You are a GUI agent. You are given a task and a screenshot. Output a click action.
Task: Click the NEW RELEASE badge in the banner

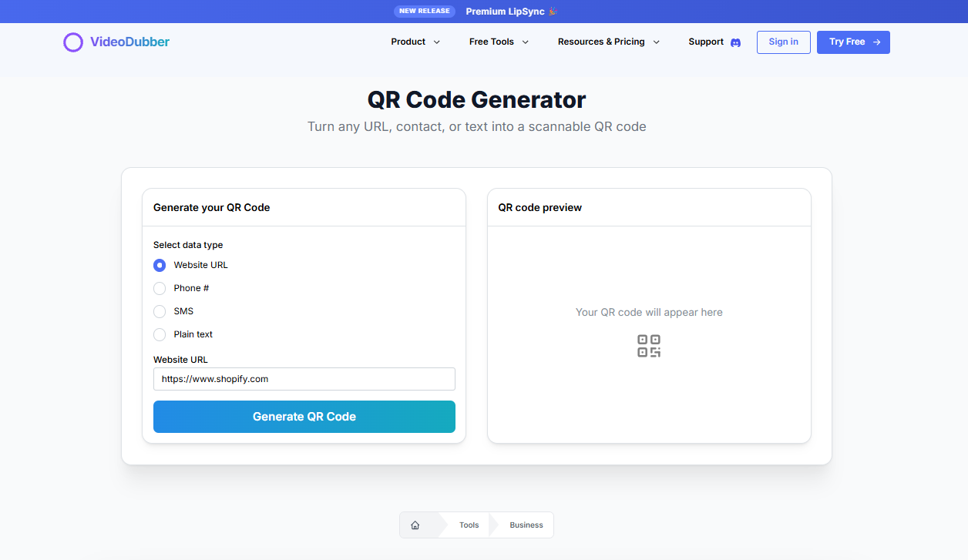[425, 11]
